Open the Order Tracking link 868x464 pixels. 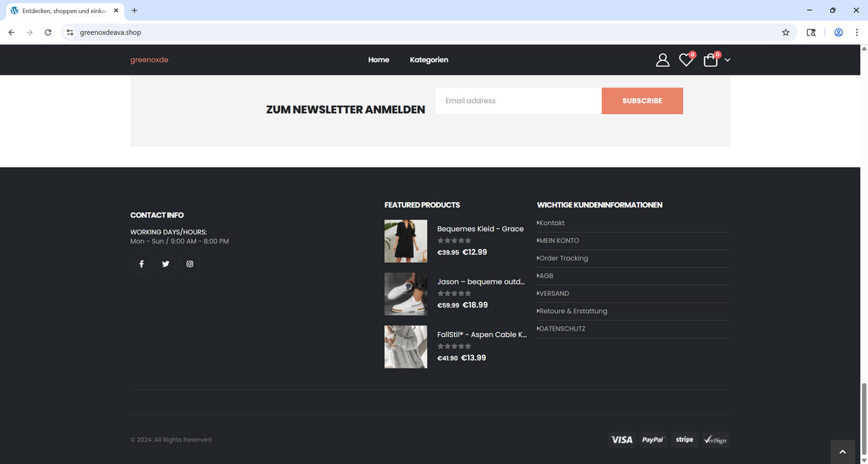point(564,257)
